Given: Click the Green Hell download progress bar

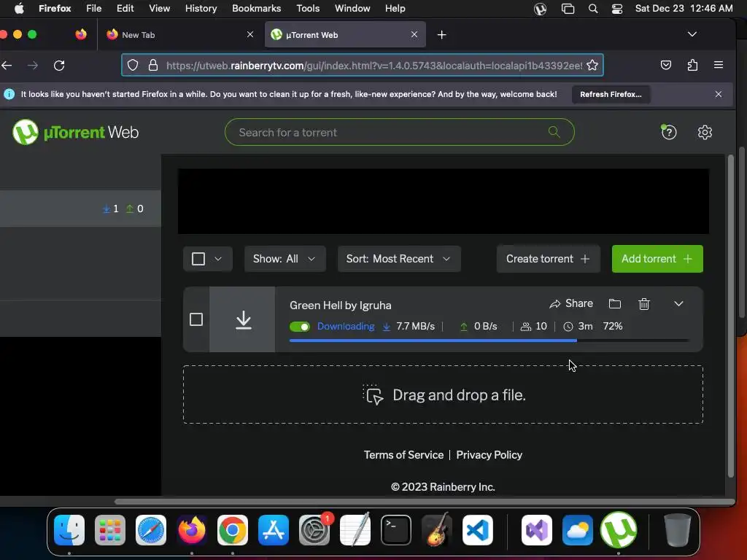Looking at the screenshot, I should 489,341.
